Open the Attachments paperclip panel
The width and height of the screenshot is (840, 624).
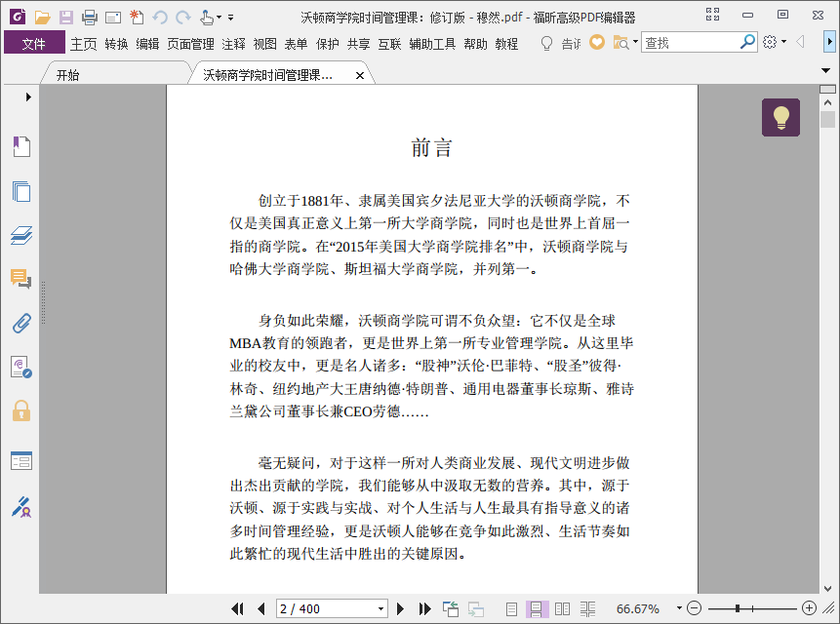point(21,324)
